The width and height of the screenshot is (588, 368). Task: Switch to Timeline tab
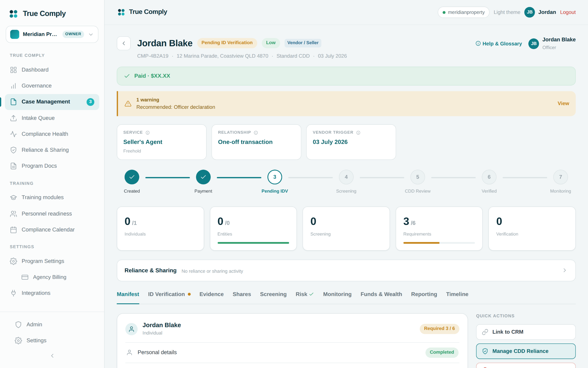coord(457,294)
